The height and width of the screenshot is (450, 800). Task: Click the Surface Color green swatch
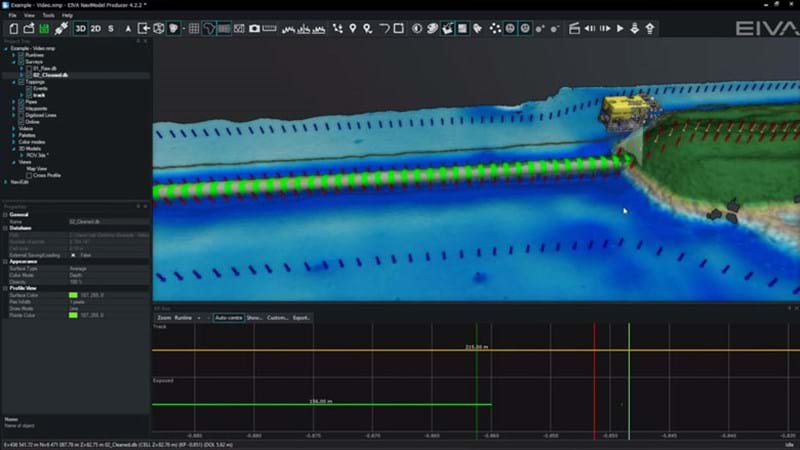click(x=73, y=295)
